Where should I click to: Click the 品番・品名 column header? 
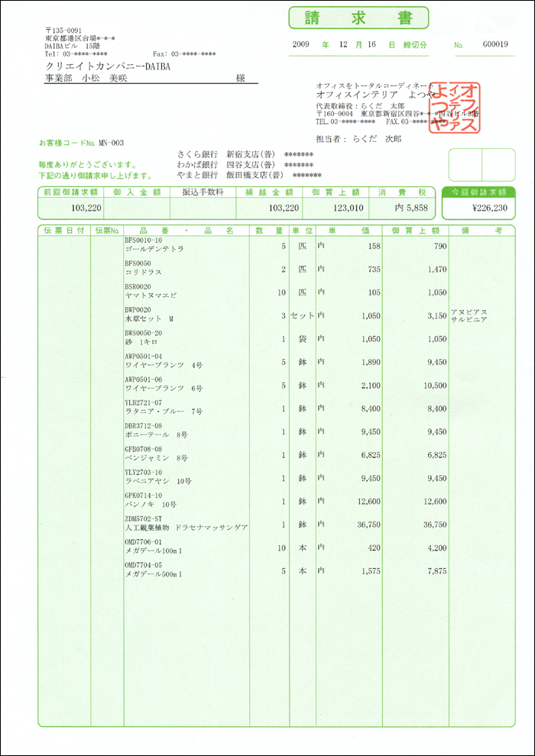186,231
